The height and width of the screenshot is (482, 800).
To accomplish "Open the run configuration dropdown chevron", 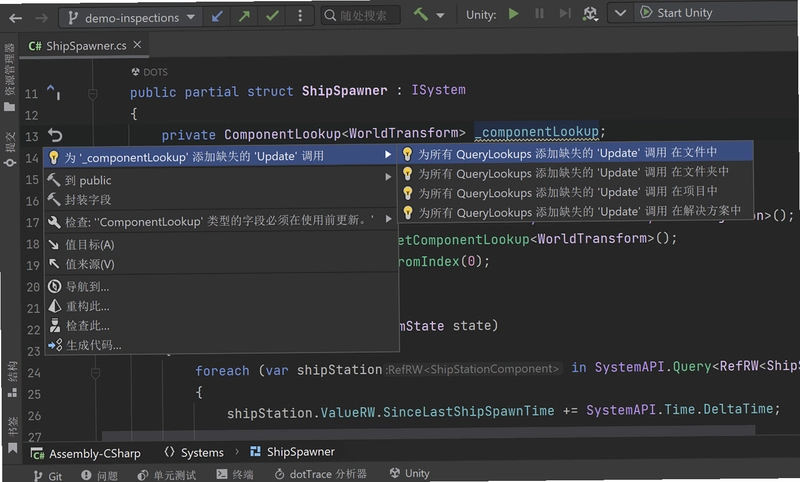I will (620, 13).
